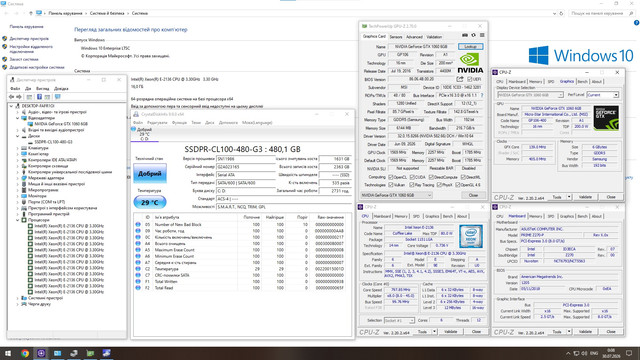Image resolution: width=640 pixels, height=360 pixels.
Task: Click Device Manager properties toolbar icon
Action: [29, 97]
